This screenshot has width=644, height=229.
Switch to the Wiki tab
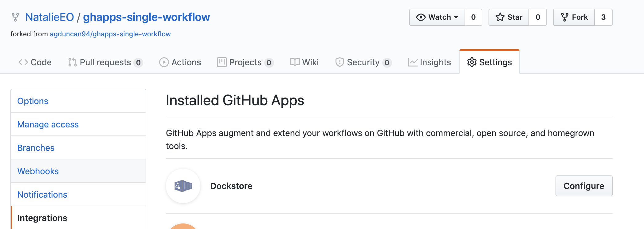click(x=304, y=62)
